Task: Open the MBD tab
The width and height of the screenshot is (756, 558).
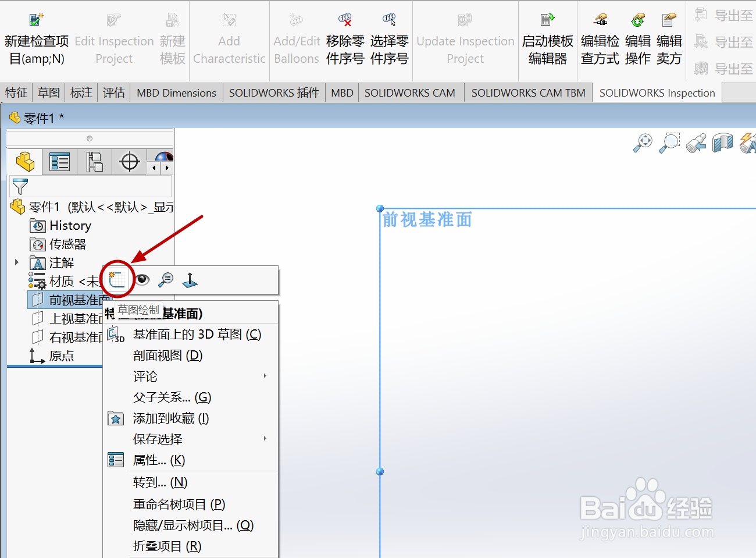Action: pyautogui.click(x=342, y=93)
